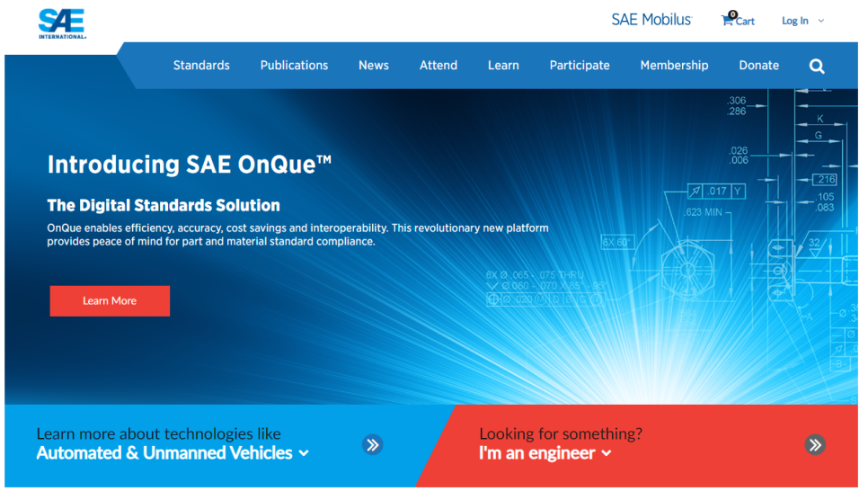Open the Attend menu
The width and height of the screenshot is (868, 500).
point(438,66)
